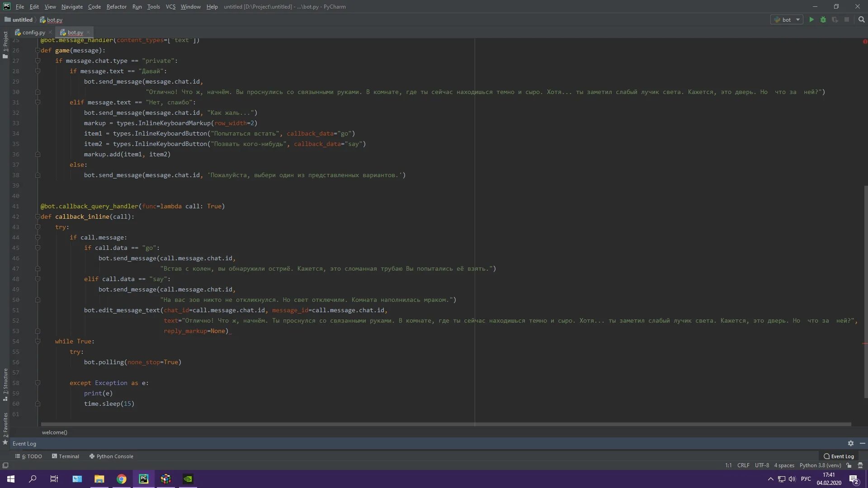
Task: Click the Python Console button
Action: [114, 456]
